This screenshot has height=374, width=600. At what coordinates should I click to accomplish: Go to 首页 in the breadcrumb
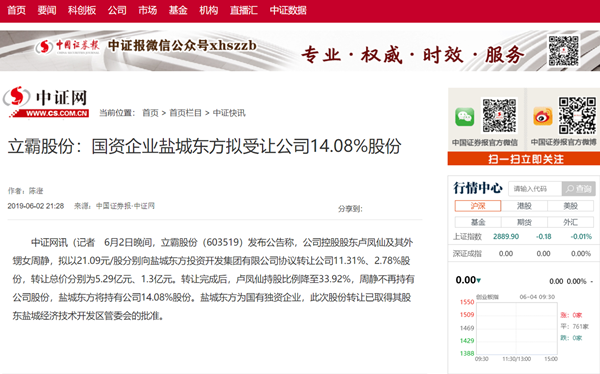(150, 113)
